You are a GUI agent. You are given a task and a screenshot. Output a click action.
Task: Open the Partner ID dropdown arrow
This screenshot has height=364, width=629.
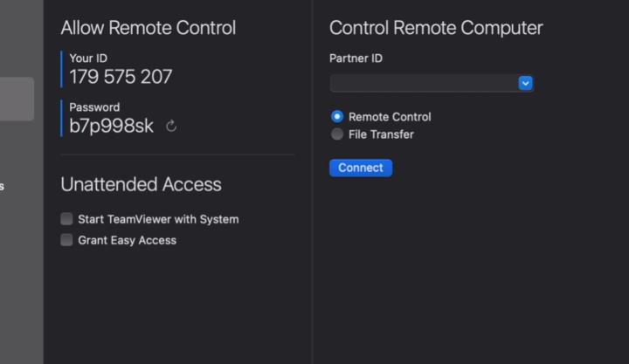click(525, 83)
